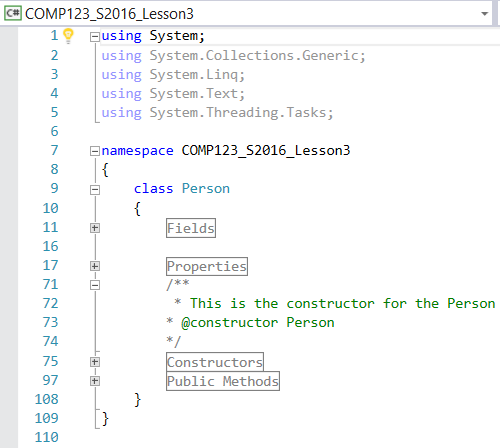Click the collapsed Fields region box
500x448 pixels.
tap(191, 228)
